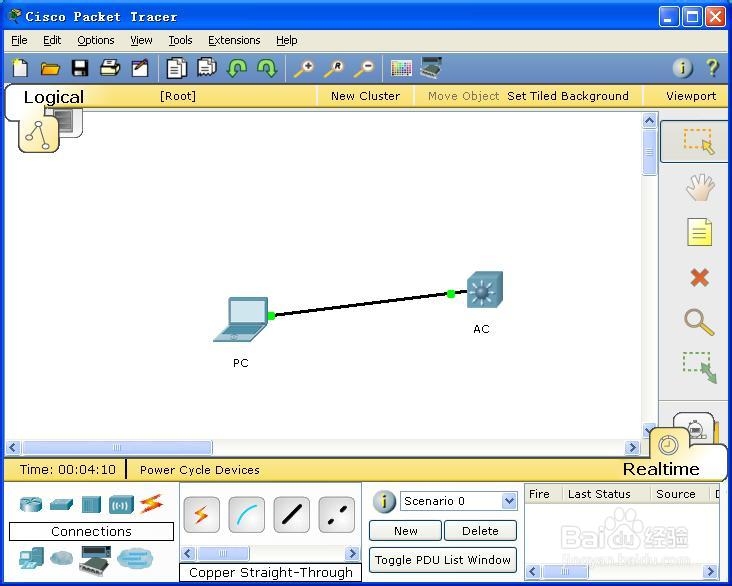Open the Edit menu
The image size is (732, 586).
coord(52,40)
